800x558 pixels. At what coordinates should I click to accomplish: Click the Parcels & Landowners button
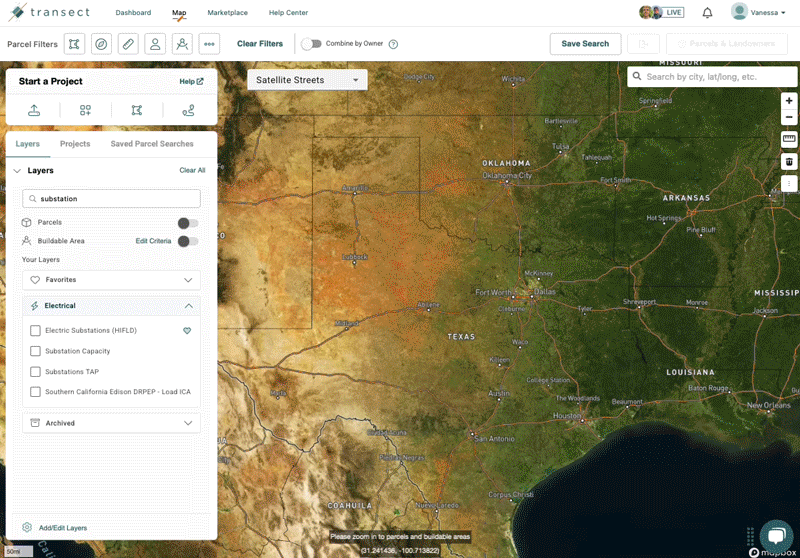(x=727, y=44)
